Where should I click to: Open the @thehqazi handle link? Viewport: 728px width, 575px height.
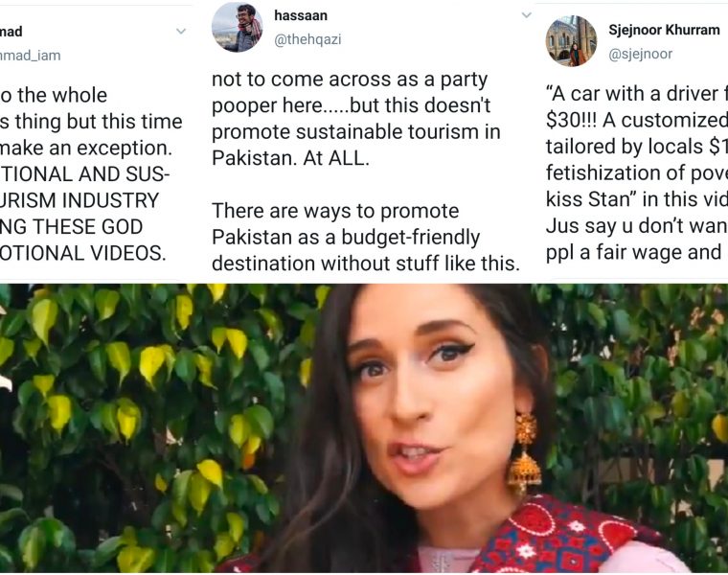tap(307, 39)
